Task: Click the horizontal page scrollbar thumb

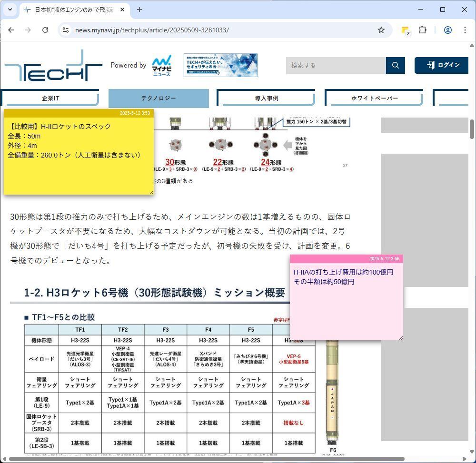Action: 207,459
